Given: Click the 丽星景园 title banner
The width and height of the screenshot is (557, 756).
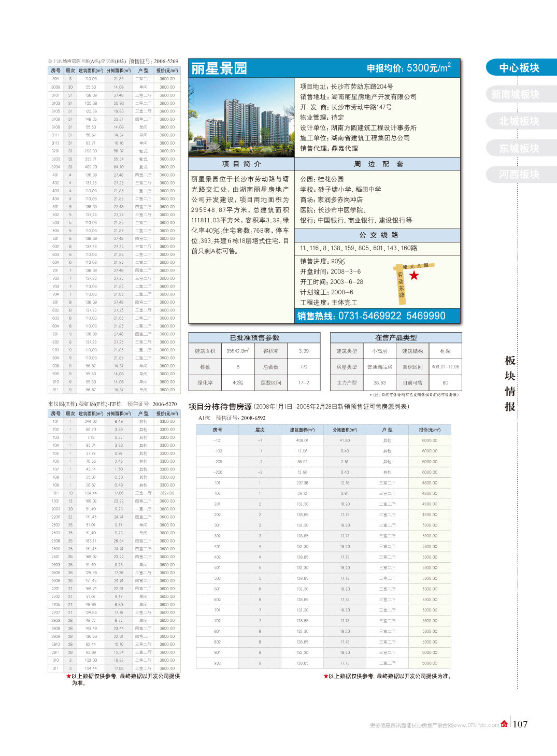Looking at the screenshot, I should coord(220,68).
